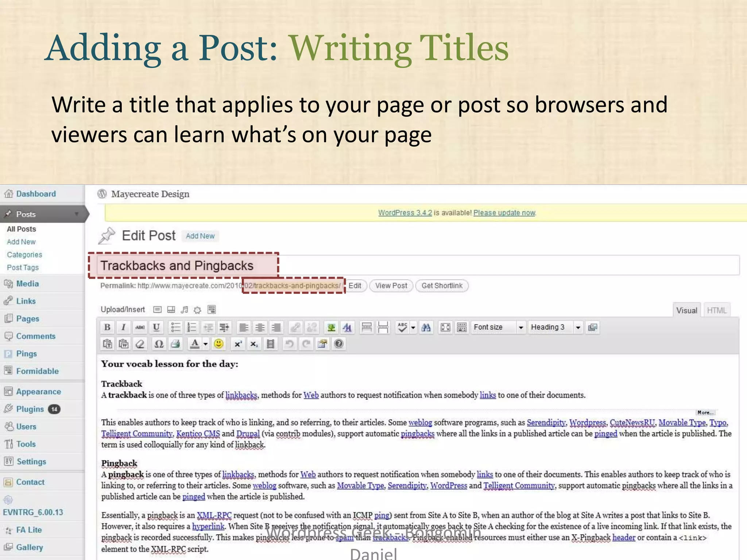Viewport: 747px width, 560px height.
Task: Click the View Post button
Action: pos(391,285)
